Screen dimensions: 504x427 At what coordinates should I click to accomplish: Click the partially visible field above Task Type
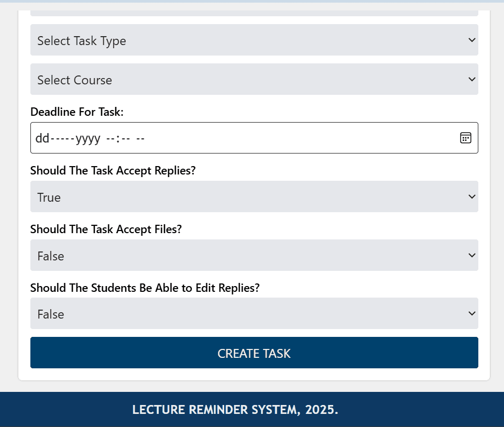pos(254,13)
